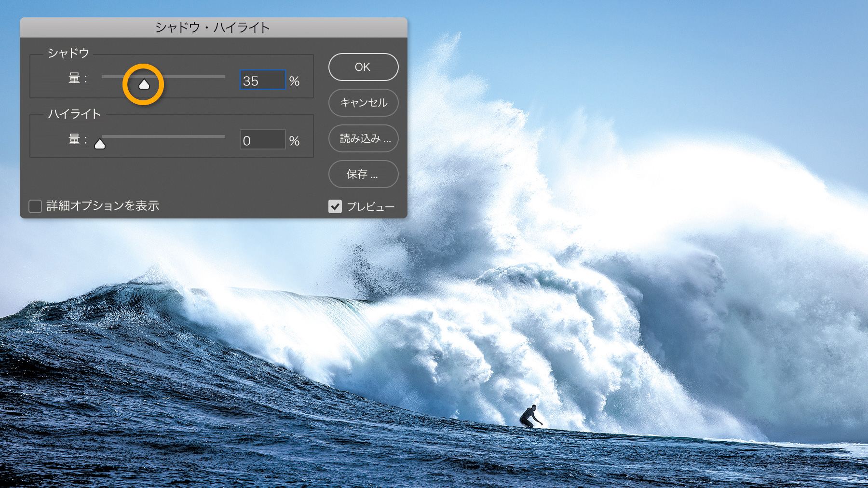Viewport: 868px width, 488px height.
Task: Uncheck the preview checkmark box
Action: tap(335, 206)
